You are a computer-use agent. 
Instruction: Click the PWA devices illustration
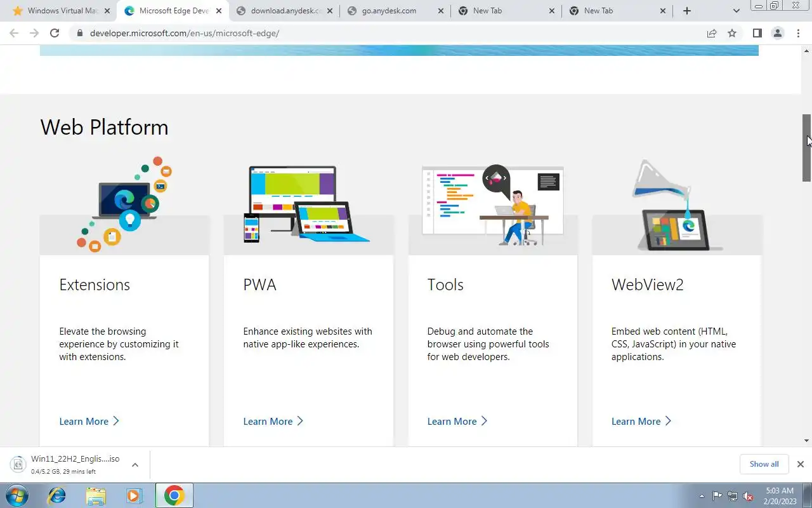point(306,204)
